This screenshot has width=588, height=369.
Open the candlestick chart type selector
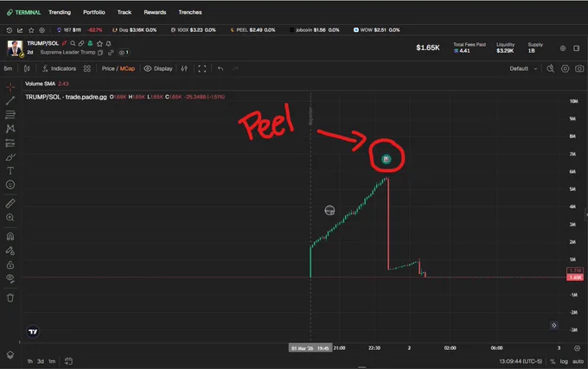(27, 68)
